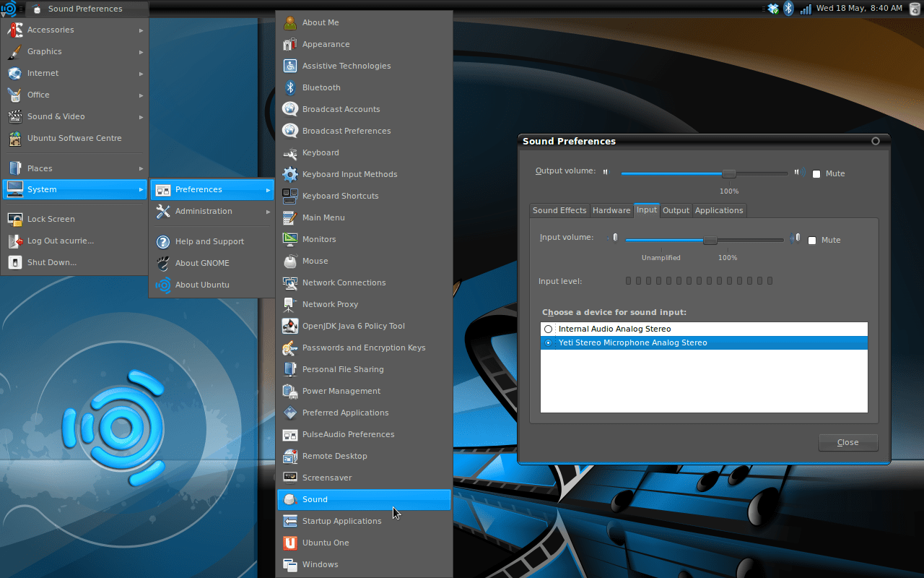Open the Network Proxy settings icon
This screenshot has width=924, height=578.
tap(290, 304)
